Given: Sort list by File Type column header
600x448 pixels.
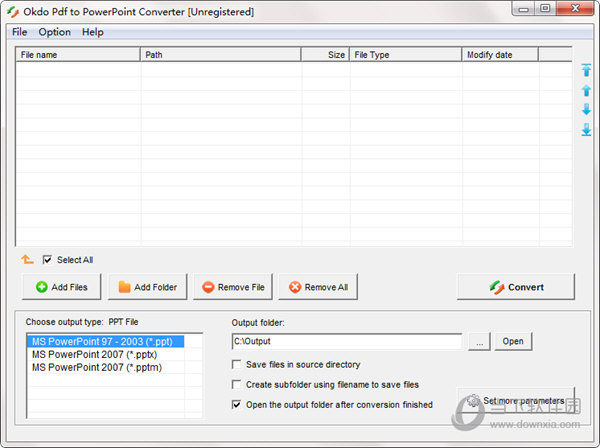Looking at the screenshot, I should click(405, 55).
